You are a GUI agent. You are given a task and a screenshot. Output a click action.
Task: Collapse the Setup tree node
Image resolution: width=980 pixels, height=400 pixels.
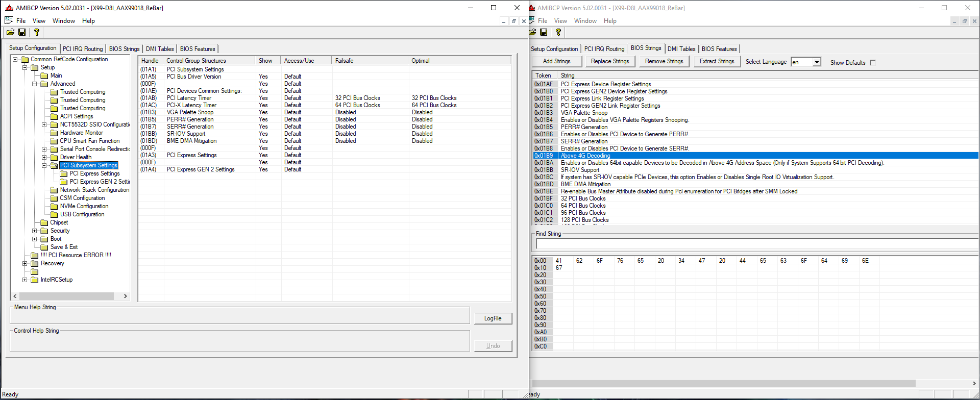click(x=24, y=67)
